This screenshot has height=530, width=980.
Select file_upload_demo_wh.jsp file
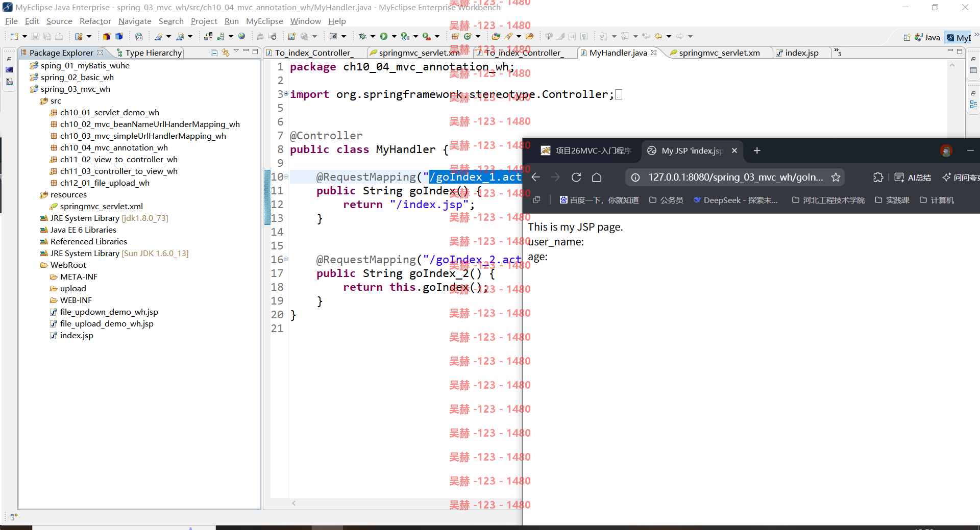tap(102, 323)
